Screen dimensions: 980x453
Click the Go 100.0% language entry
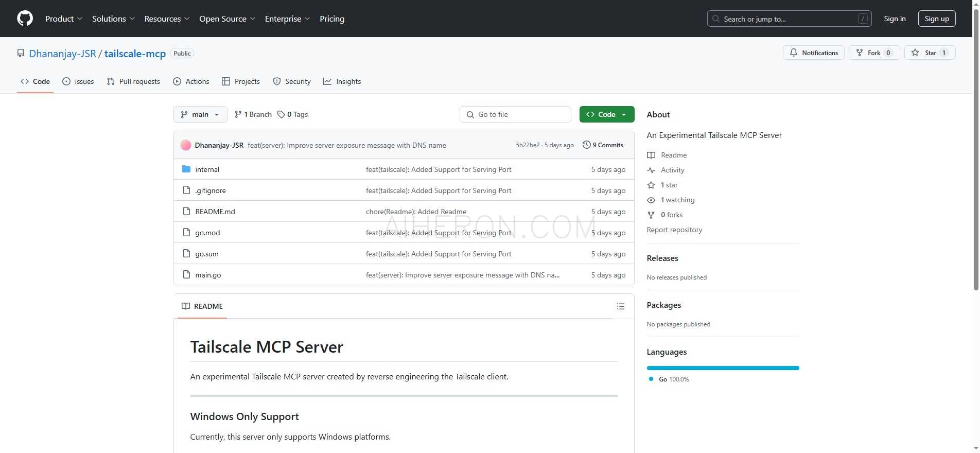point(669,379)
